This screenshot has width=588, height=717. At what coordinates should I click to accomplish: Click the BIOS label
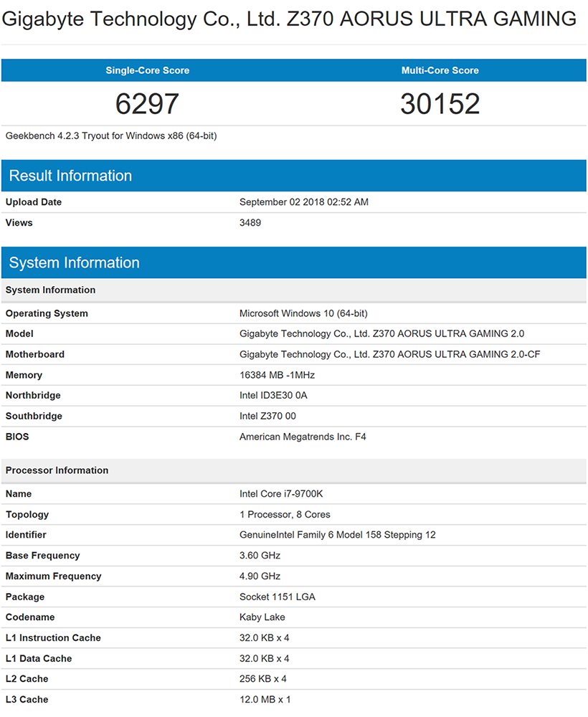tap(17, 437)
